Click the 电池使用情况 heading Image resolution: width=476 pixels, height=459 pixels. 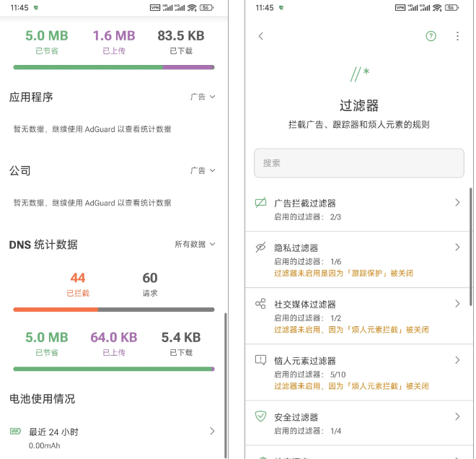point(43,399)
